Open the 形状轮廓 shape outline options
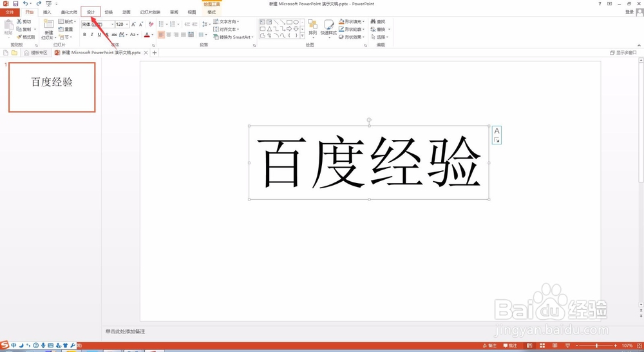This screenshot has height=352, width=644. [352, 29]
